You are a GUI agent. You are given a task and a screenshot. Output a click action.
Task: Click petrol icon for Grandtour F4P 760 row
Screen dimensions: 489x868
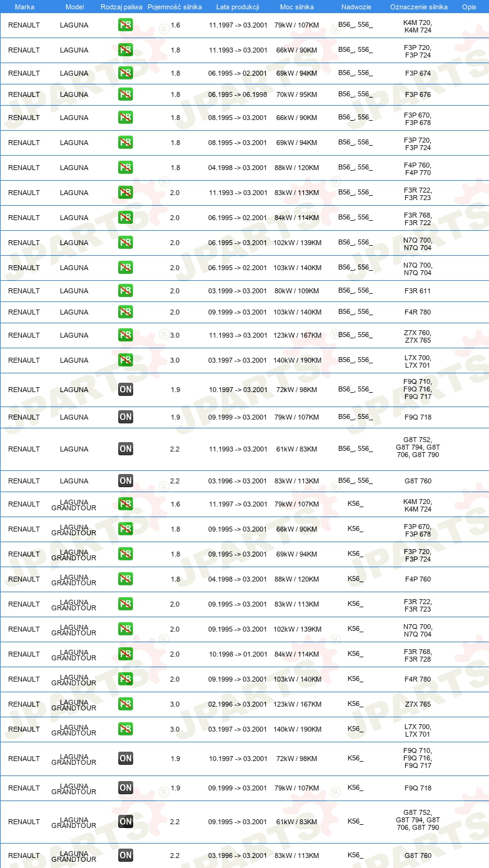pyautogui.click(x=126, y=579)
